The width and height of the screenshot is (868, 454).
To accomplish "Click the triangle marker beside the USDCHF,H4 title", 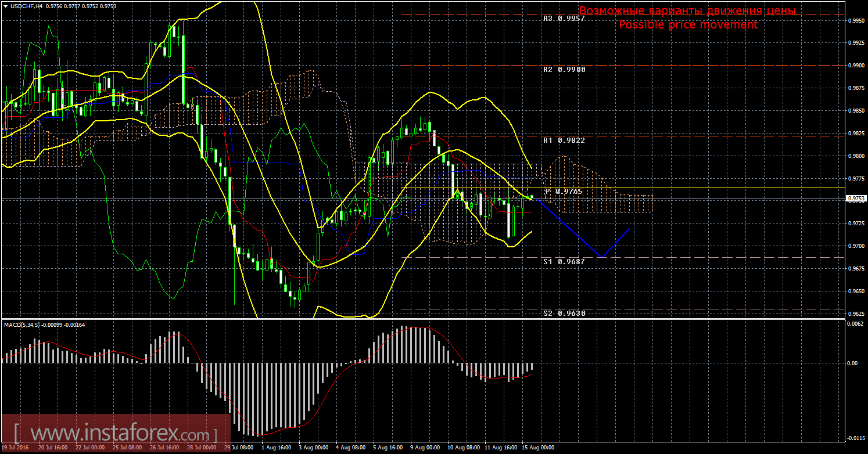I will click(x=5, y=5).
